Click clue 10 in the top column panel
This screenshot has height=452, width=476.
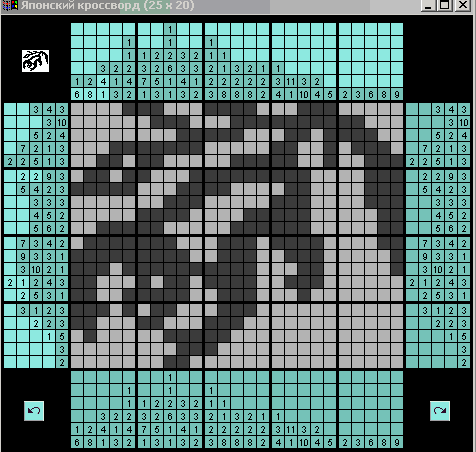tap(304, 95)
